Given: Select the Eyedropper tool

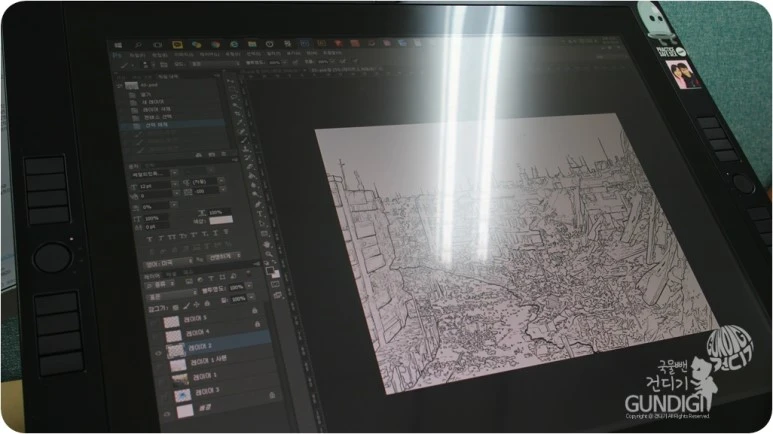Looking at the screenshot, I should (x=240, y=122).
